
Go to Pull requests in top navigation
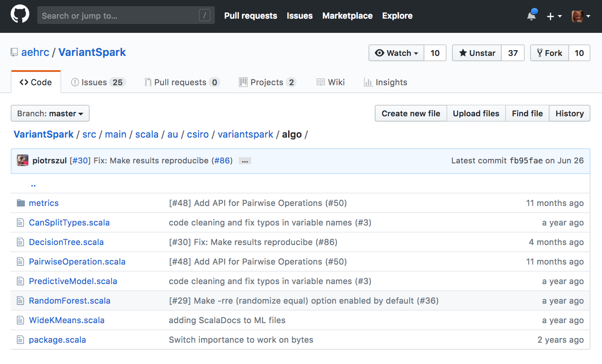[250, 16]
